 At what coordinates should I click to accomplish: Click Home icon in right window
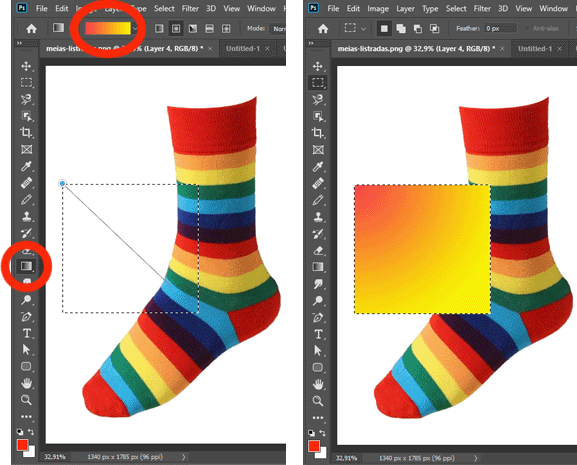pos(323,28)
